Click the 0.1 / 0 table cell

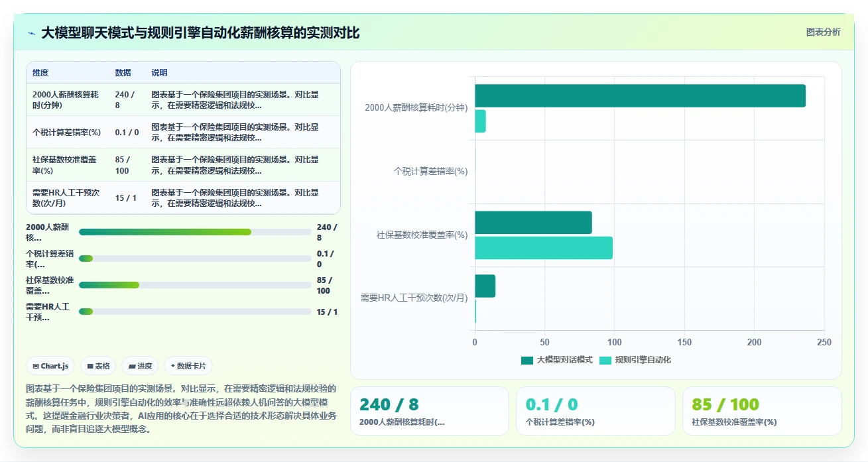127,132
